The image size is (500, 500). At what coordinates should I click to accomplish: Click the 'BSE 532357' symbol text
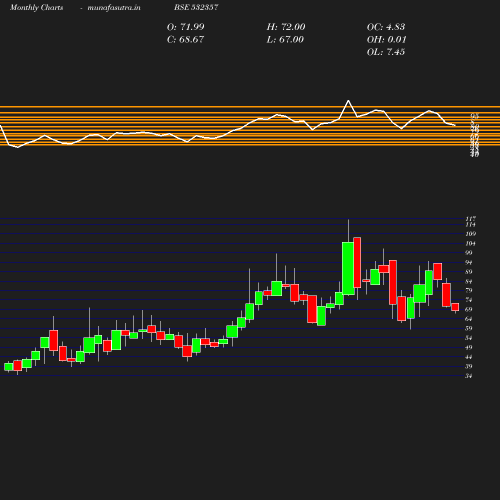click(196, 7)
